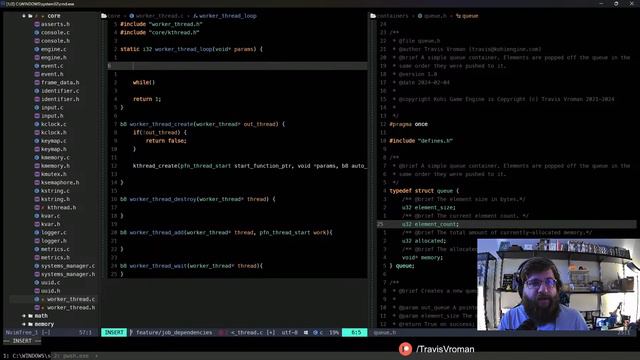Open systems_manager.h file
This screenshot has width=640, height=360.
68,274
